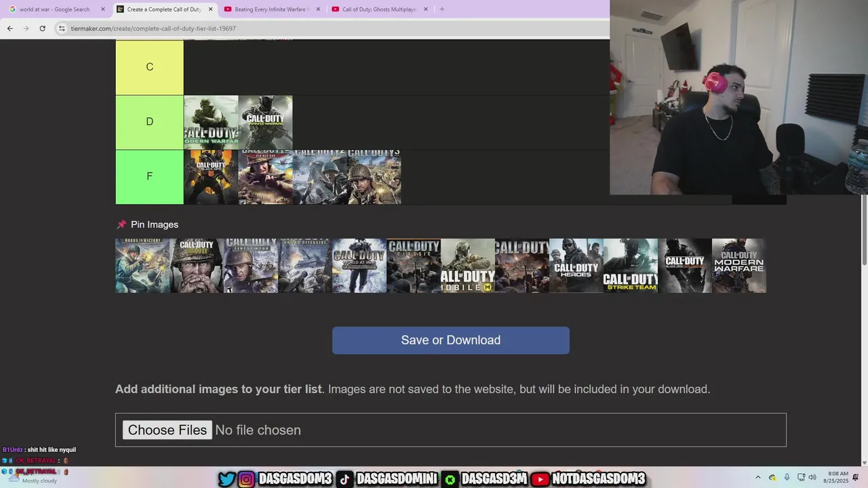
Task: Select Infinite Warfare cover in D tier
Action: (265, 122)
